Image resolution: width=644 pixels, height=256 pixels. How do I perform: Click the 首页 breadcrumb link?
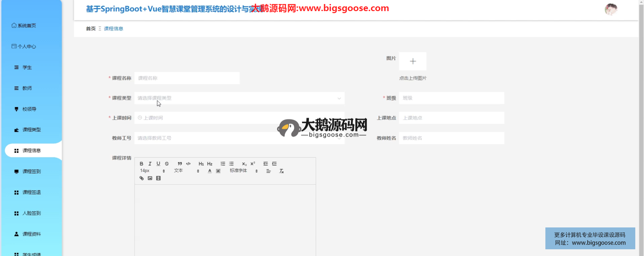pos(91,29)
